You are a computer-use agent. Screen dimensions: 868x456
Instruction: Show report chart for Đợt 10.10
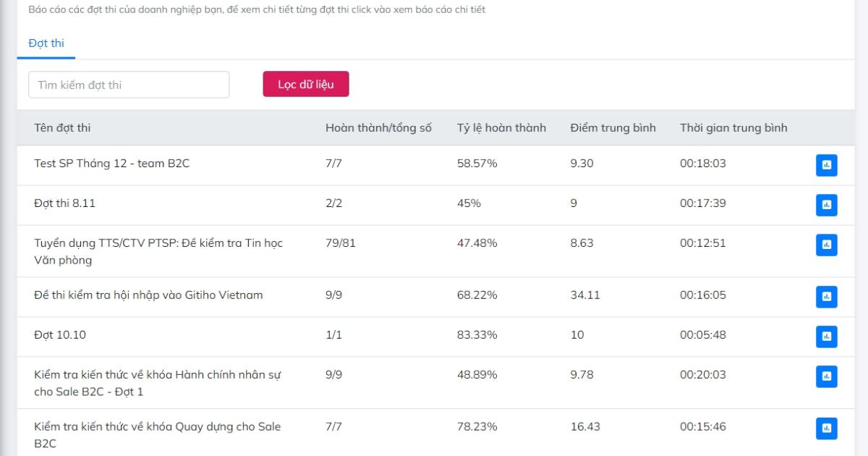pyautogui.click(x=826, y=337)
